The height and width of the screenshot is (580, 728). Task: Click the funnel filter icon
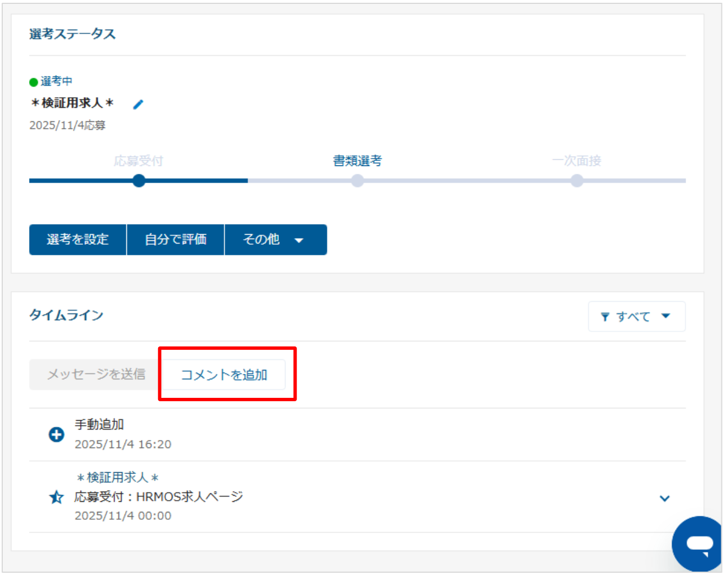605,317
